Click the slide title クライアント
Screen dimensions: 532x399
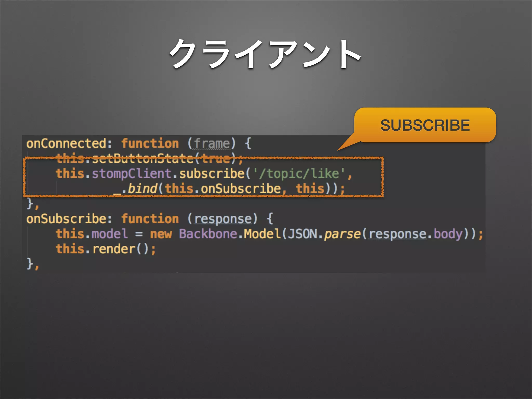point(265,54)
